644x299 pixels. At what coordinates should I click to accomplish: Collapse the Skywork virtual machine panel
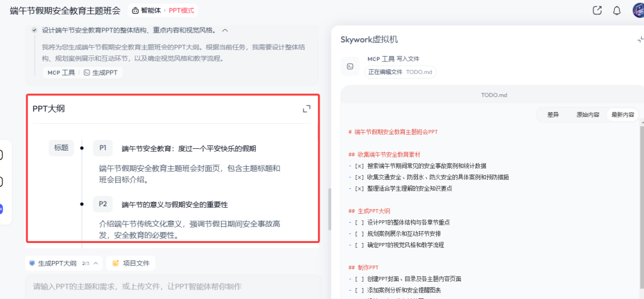(x=640, y=39)
